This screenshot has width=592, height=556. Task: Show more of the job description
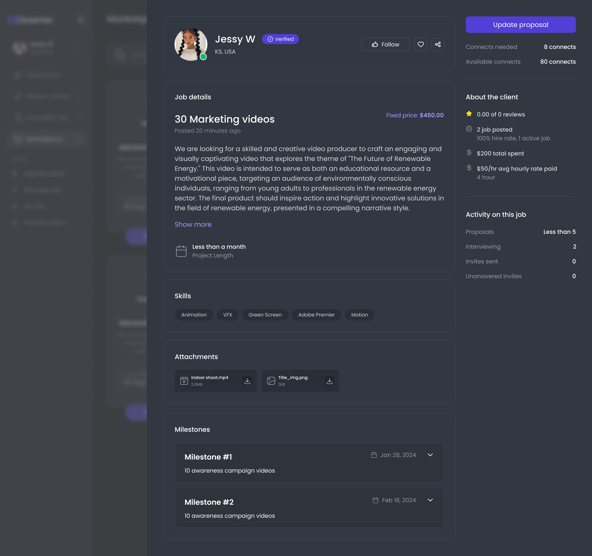point(193,225)
